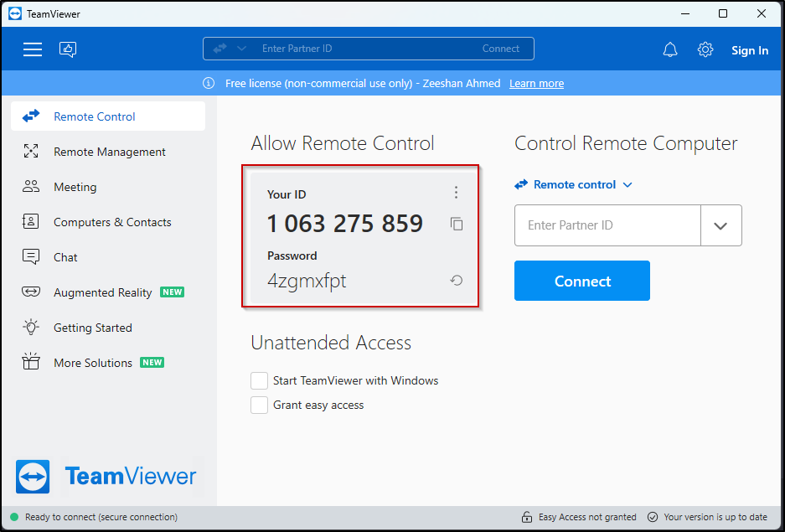Open the notifications bell
The width and height of the screenshot is (785, 532).
click(x=670, y=49)
